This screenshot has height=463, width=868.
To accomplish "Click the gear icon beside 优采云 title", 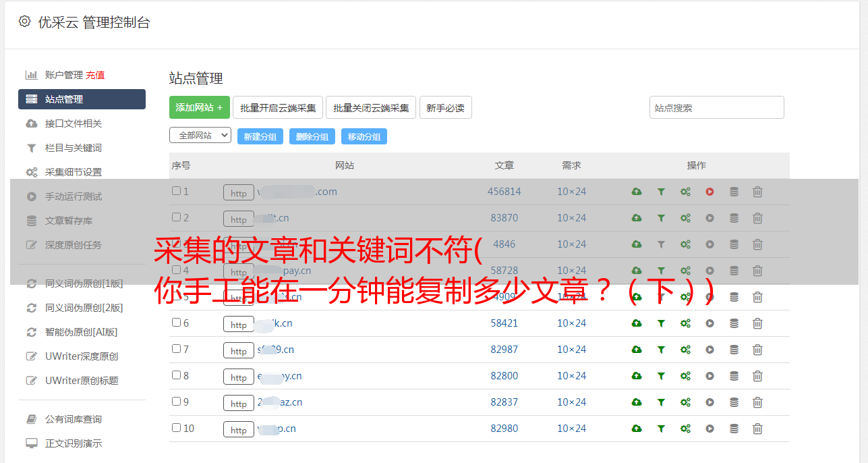I will [25, 22].
